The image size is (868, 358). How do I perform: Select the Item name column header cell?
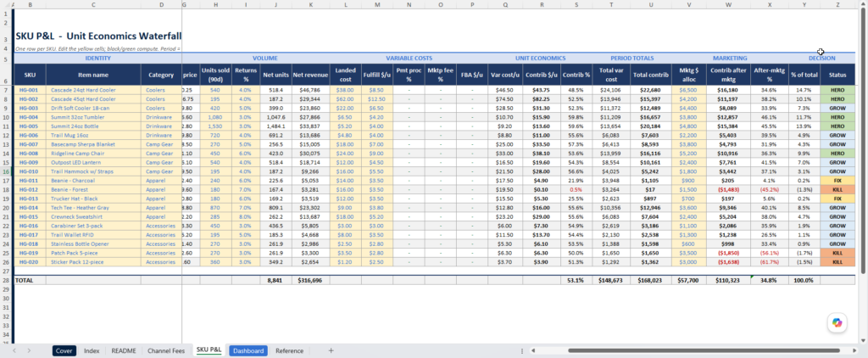point(93,75)
